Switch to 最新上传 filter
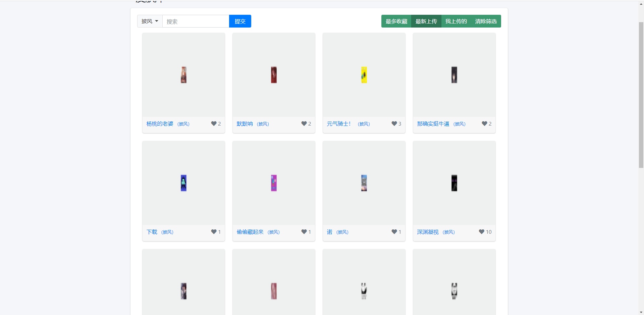 click(x=426, y=21)
